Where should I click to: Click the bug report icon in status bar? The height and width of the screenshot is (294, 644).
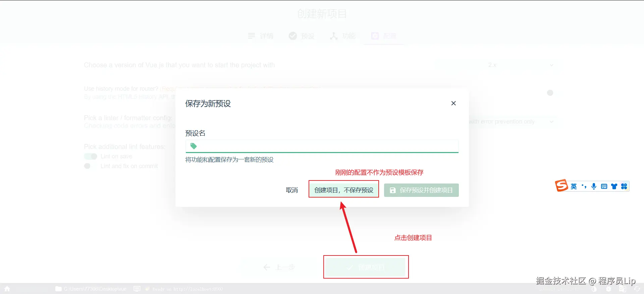tap(608, 289)
